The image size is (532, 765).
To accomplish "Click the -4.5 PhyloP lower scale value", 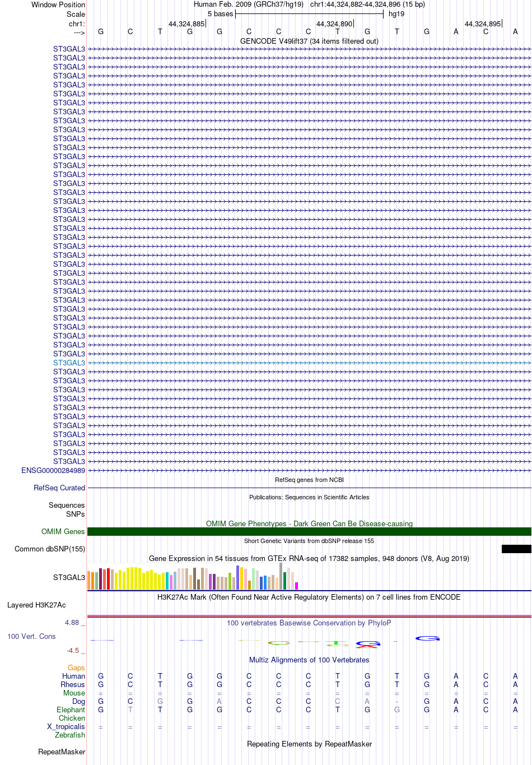I will click(73, 650).
